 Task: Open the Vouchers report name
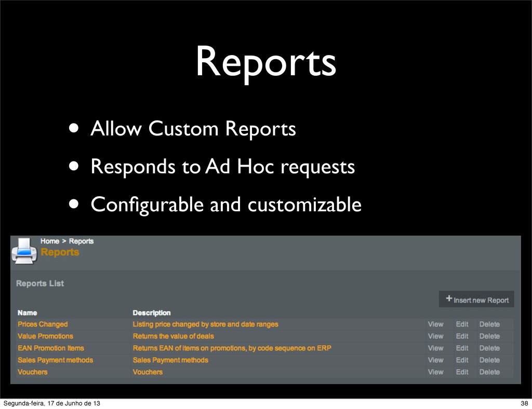[x=33, y=372]
